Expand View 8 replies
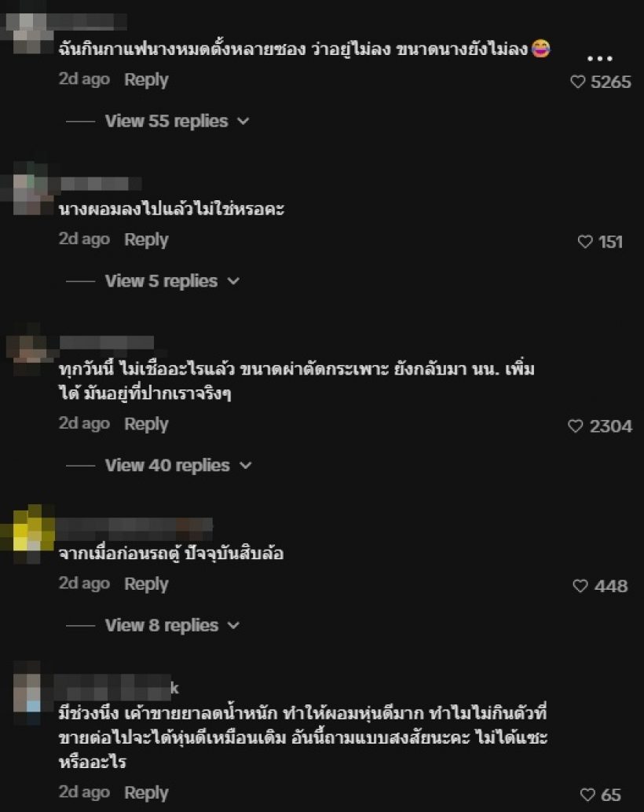The width and height of the screenshot is (644, 812). pos(172,626)
